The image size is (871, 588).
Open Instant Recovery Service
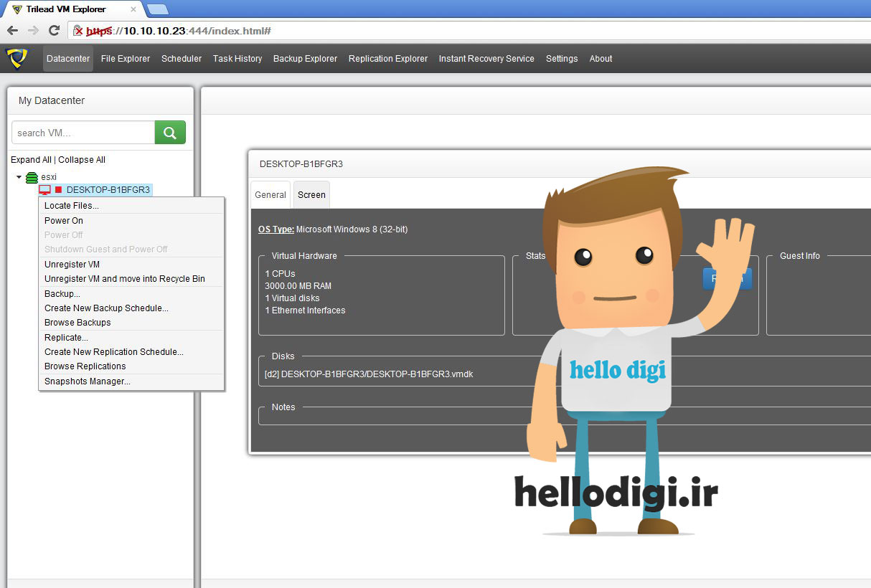[x=486, y=59]
